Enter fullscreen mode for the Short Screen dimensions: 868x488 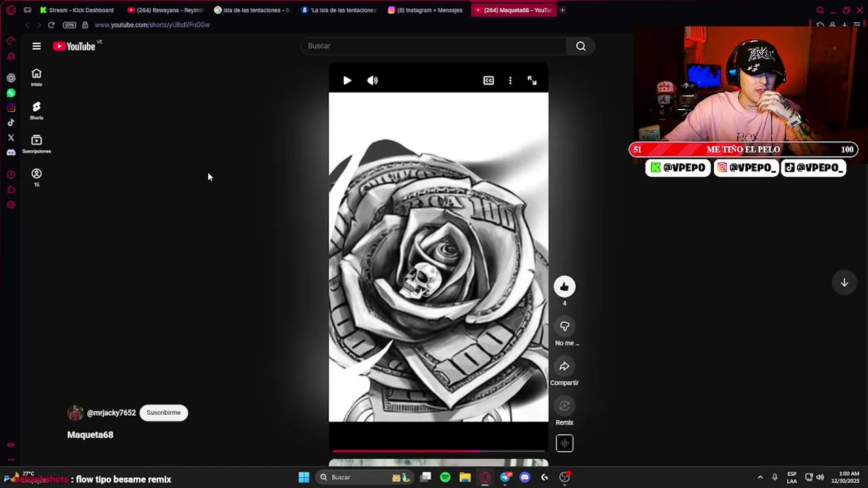coord(532,80)
